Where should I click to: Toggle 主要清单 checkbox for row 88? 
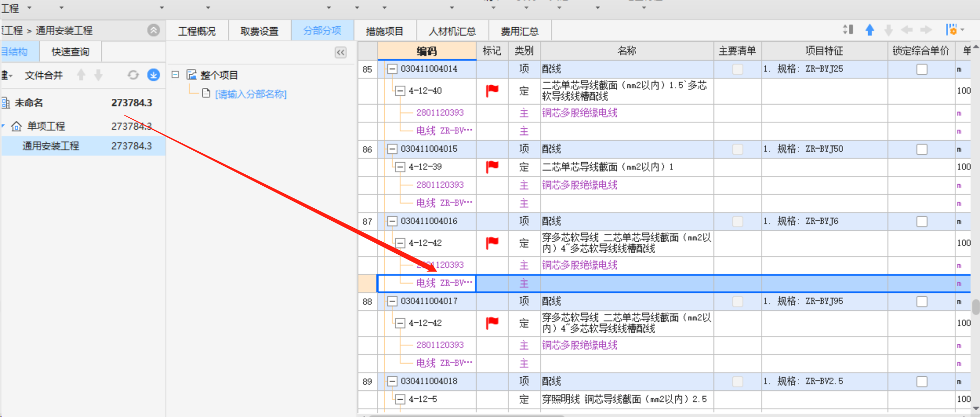[x=737, y=301]
